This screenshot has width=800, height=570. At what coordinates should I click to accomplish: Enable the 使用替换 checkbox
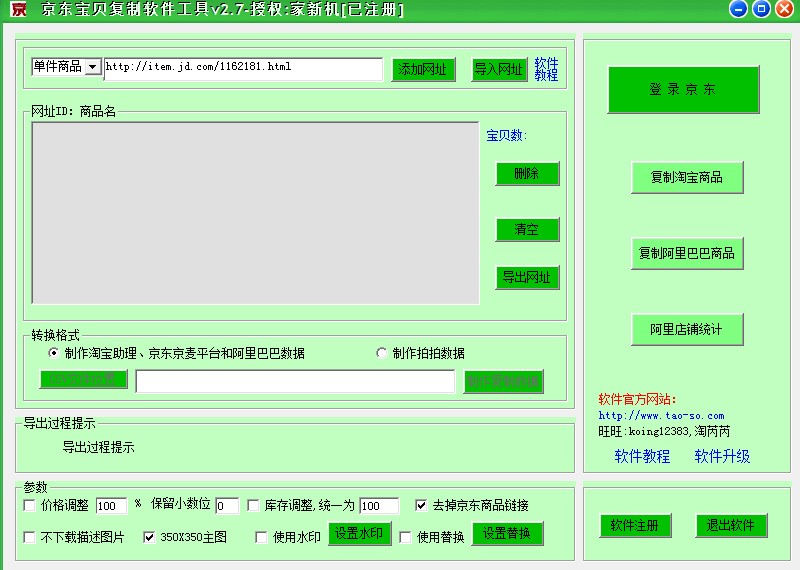406,537
